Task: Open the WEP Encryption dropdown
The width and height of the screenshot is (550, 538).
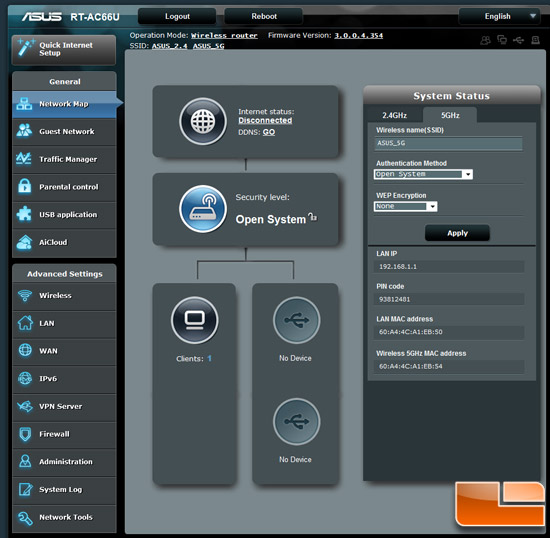Action: click(x=405, y=206)
